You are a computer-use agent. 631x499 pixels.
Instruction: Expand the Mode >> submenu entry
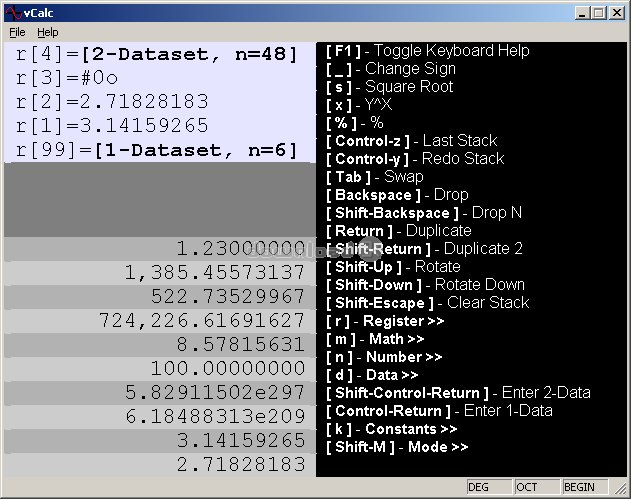pyautogui.click(x=397, y=447)
